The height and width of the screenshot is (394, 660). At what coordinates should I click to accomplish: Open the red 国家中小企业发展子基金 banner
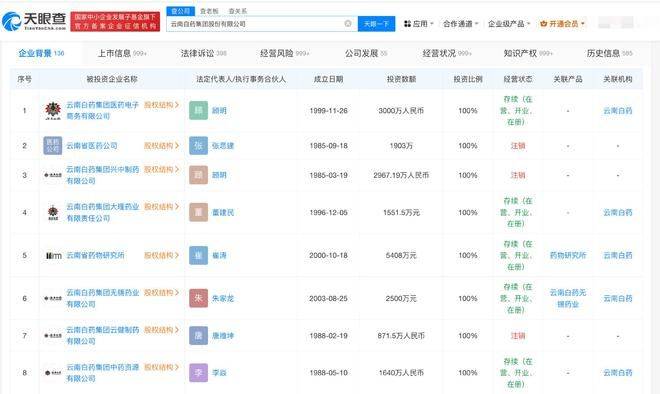pos(115,21)
